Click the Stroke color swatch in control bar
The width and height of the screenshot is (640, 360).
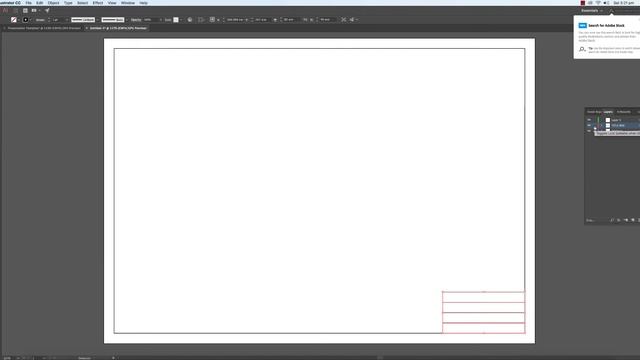point(26,20)
